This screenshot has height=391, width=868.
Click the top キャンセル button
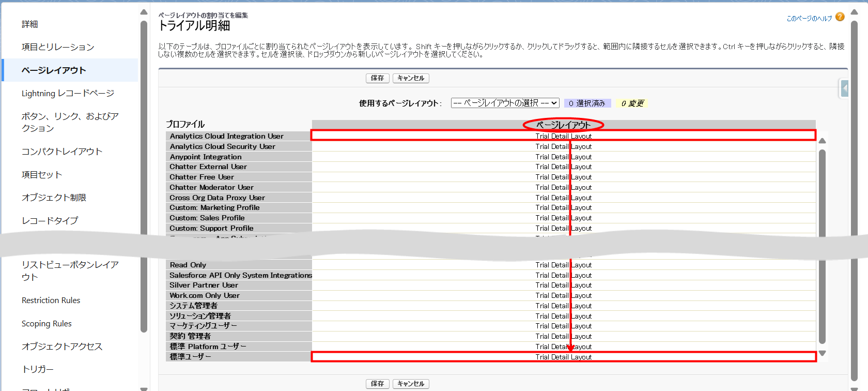coord(411,78)
